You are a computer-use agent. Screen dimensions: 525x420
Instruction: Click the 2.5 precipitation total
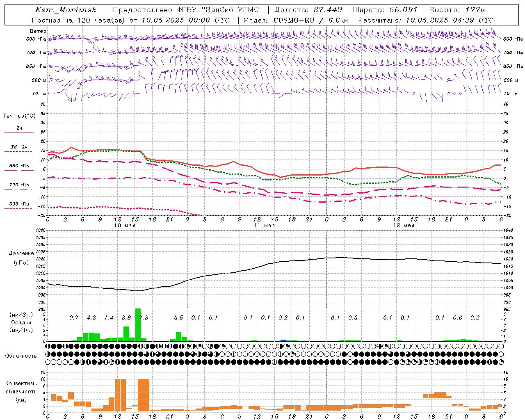[178, 317]
